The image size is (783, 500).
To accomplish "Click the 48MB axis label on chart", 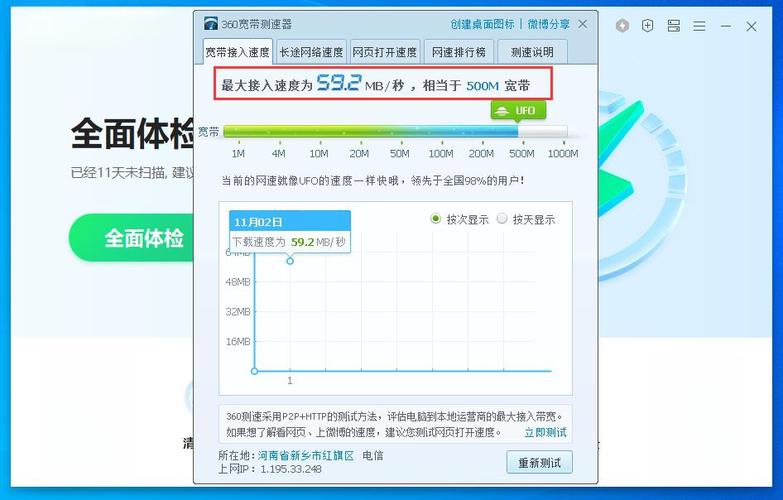I will click(238, 282).
